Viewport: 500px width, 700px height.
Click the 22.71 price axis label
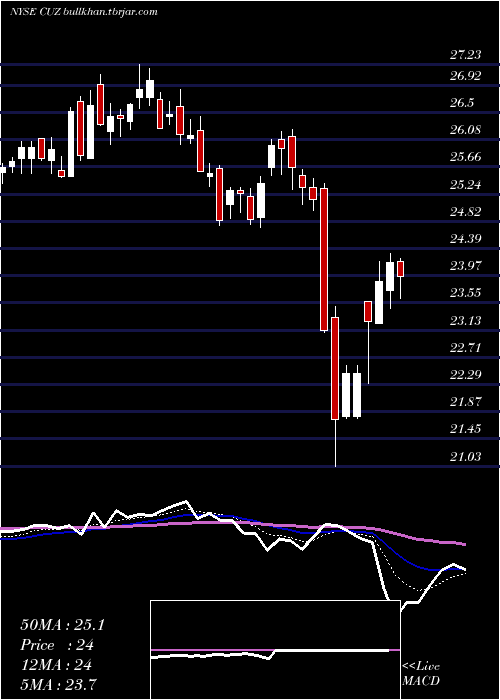(466, 347)
